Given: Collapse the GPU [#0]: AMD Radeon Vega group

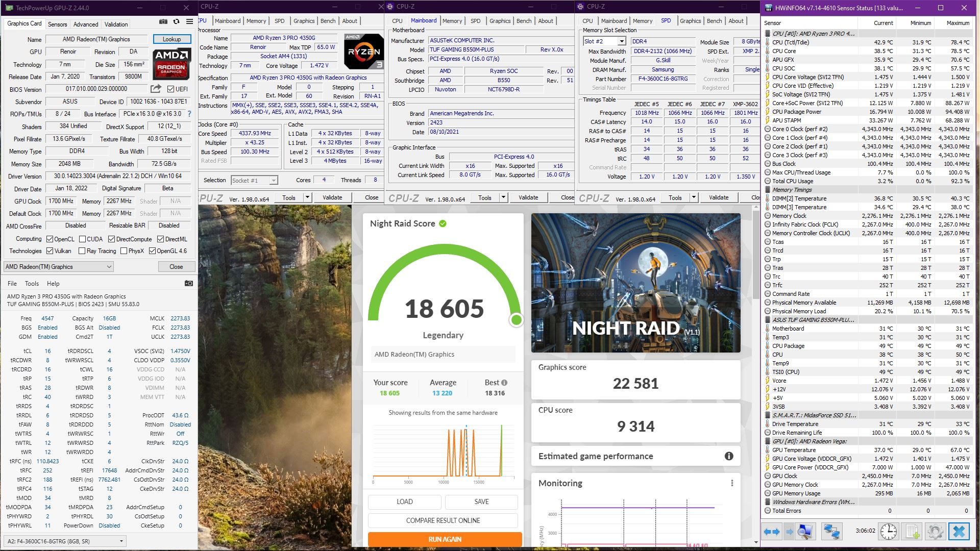Looking at the screenshot, I should (768, 441).
